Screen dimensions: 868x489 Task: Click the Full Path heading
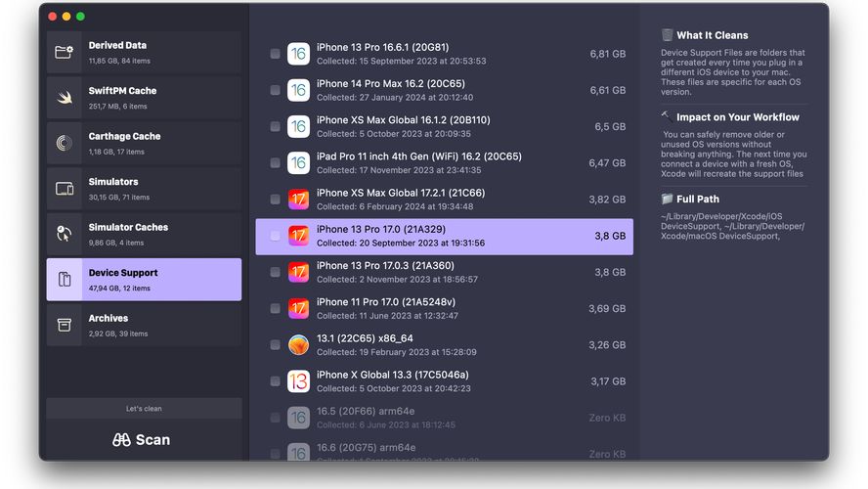(x=698, y=199)
